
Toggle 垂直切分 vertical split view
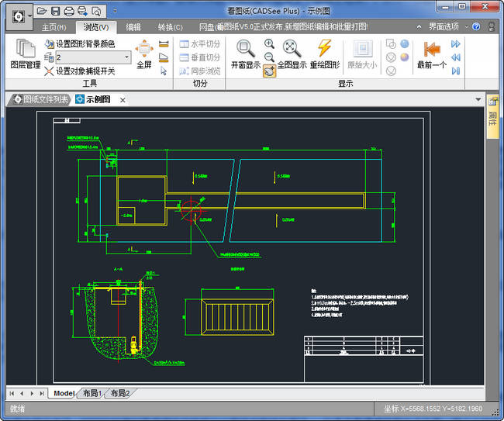point(200,57)
